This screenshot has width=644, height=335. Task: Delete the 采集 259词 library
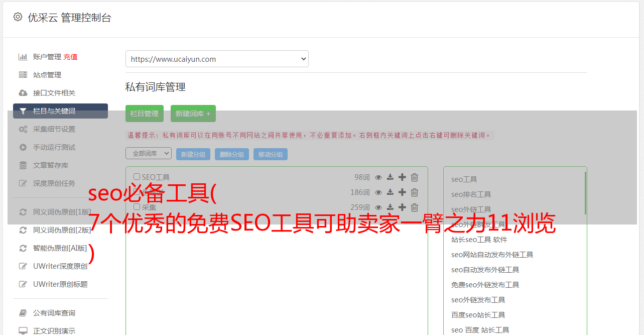[x=415, y=207]
